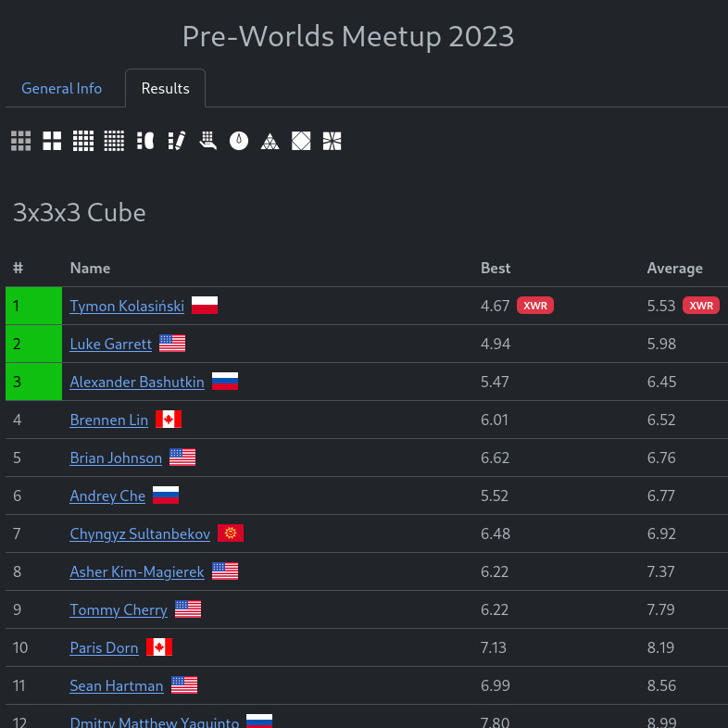
Task: View Chyngyz Sultanbekov's competitor page
Action: coord(140,533)
